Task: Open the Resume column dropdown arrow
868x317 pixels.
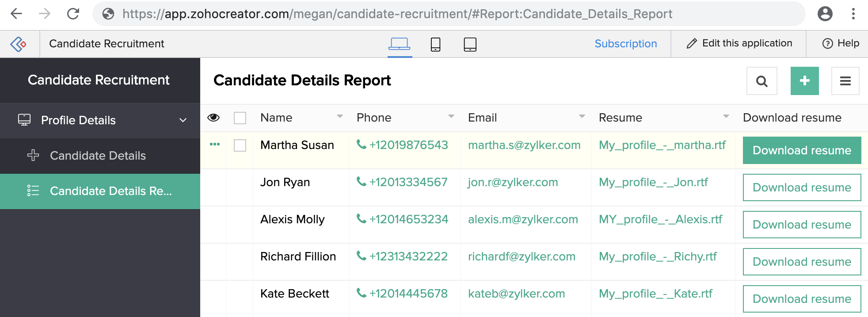Action: pyautogui.click(x=726, y=117)
